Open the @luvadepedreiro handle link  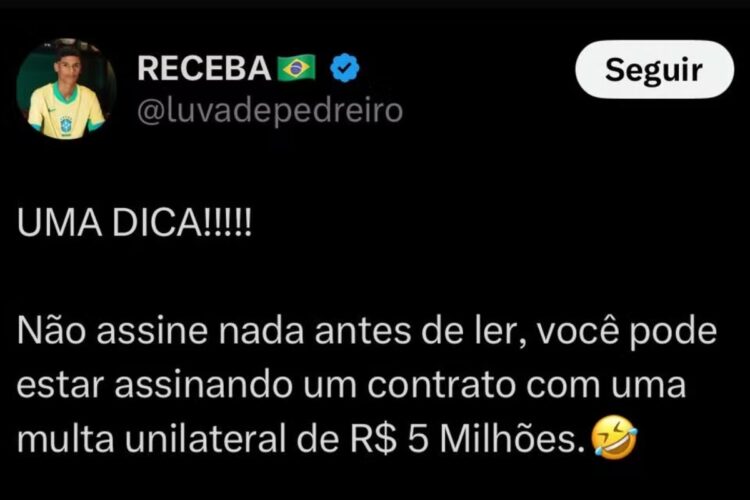coord(270,111)
